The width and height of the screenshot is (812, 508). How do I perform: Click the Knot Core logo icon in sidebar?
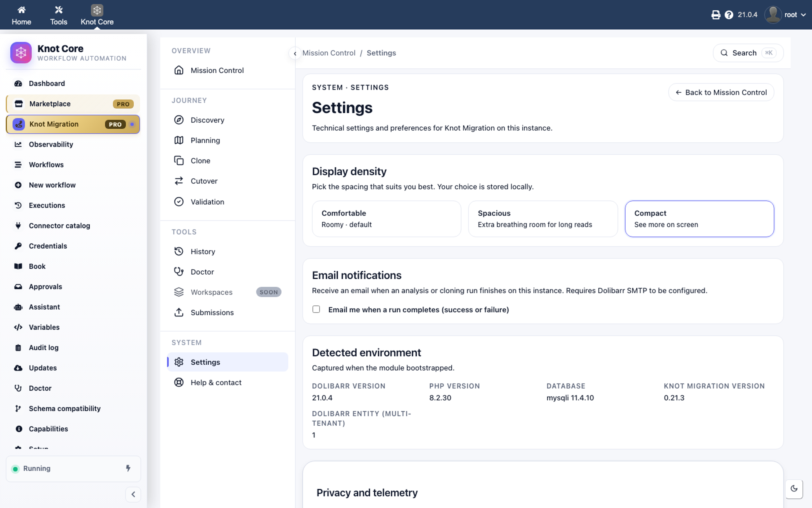[x=21, y=52]
